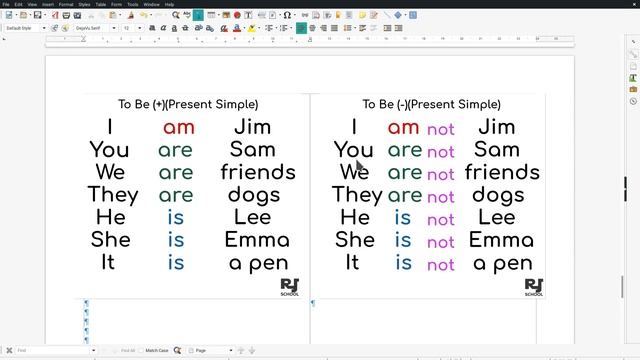Click the Basic Shapes diamond icon
The height and width of the screenshot is (360, 640).
coord(398,15)
